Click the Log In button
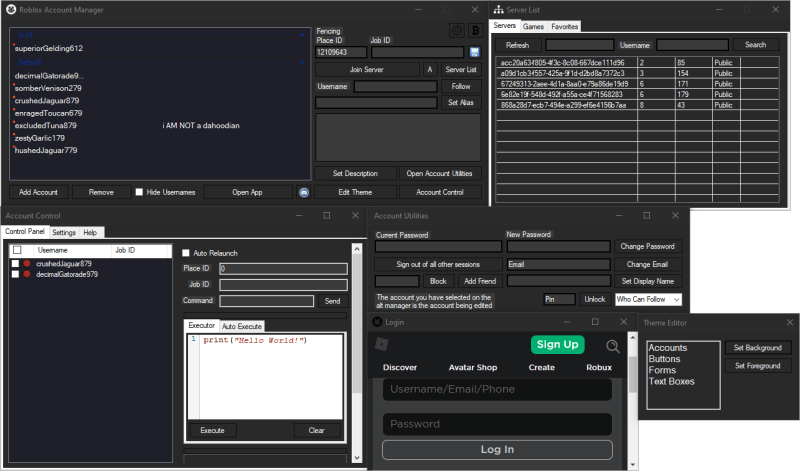Image resolution: width=800 pixels, height=471 pixels. pos(497,450)
